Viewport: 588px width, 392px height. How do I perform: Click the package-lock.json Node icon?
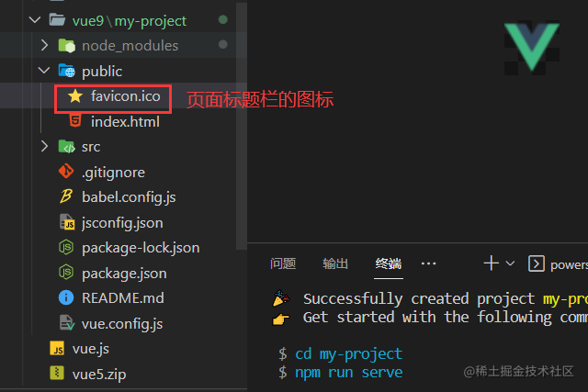(66, 247)
